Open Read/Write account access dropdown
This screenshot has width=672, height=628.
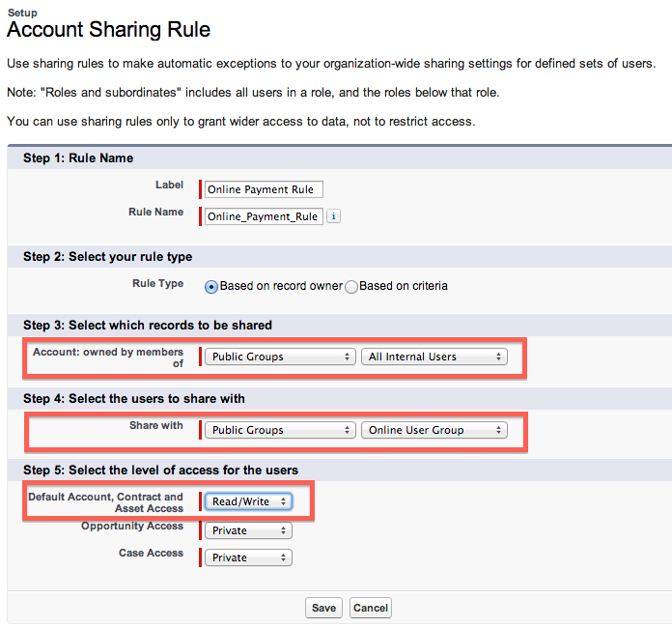pyautogui.click(x=248, y=501)
